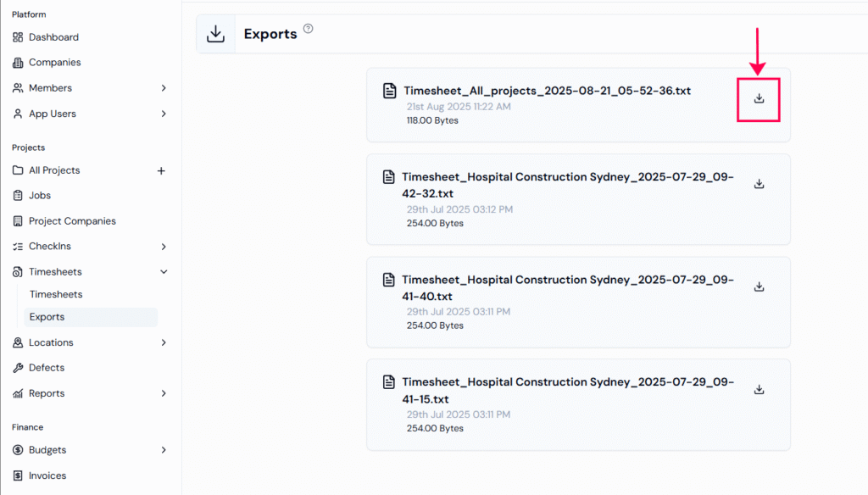Click the help icon beside Exports heading

point(309,29)
